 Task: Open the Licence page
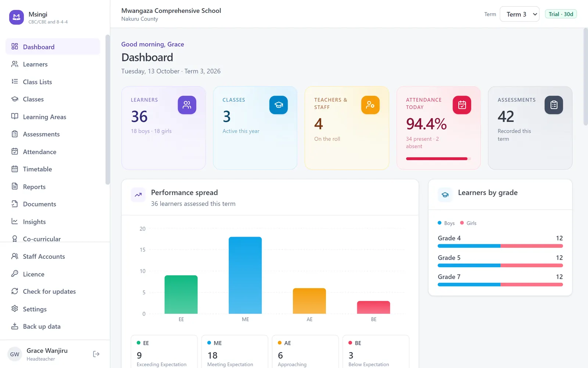[x=53, y=274]
